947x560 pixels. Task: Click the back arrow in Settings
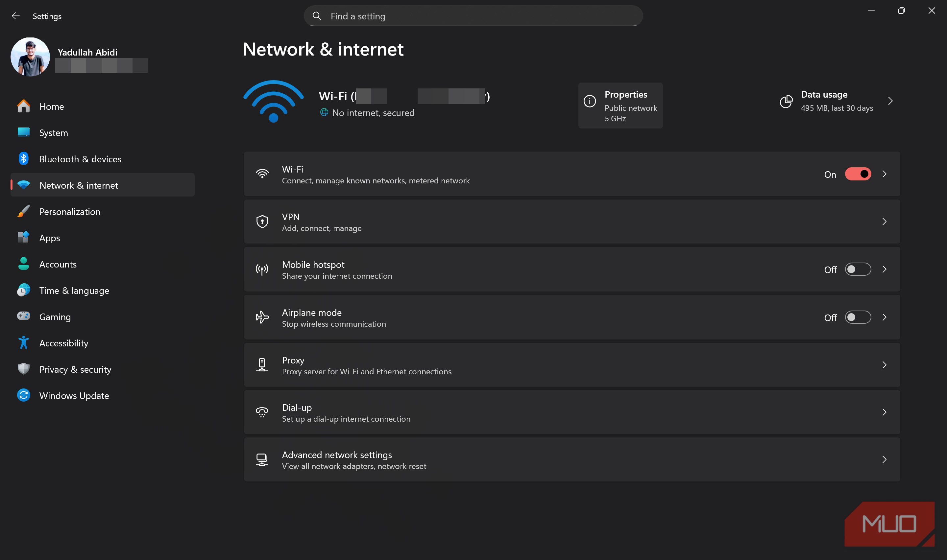15,16
